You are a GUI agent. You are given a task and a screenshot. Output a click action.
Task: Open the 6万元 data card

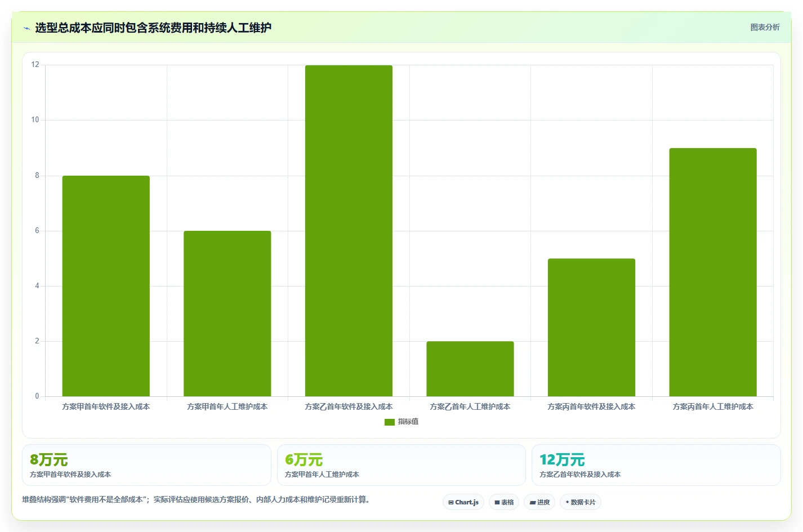coord(401,465)
